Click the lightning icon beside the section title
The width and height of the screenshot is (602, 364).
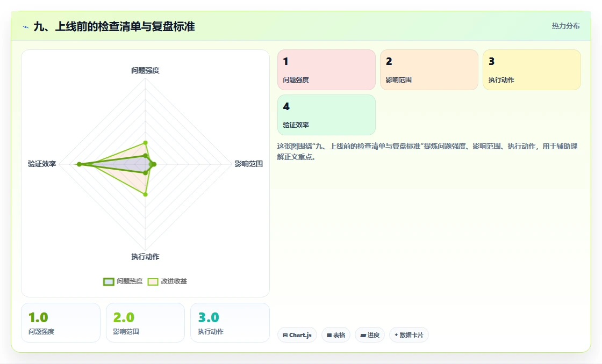point(26,27)
